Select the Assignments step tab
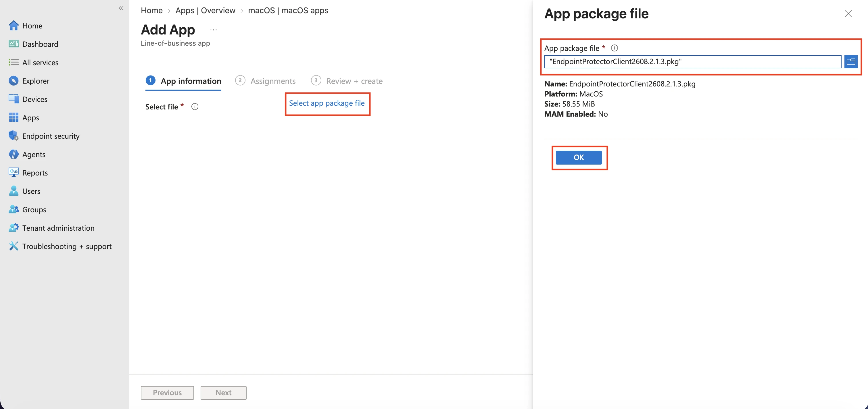This screenshot has height=409, width=868. point(265,81)
